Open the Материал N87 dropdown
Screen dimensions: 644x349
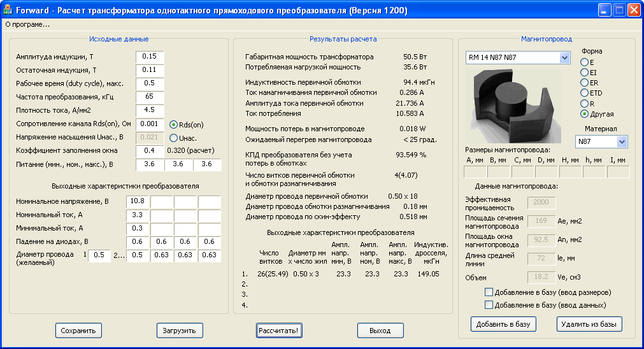622,141
